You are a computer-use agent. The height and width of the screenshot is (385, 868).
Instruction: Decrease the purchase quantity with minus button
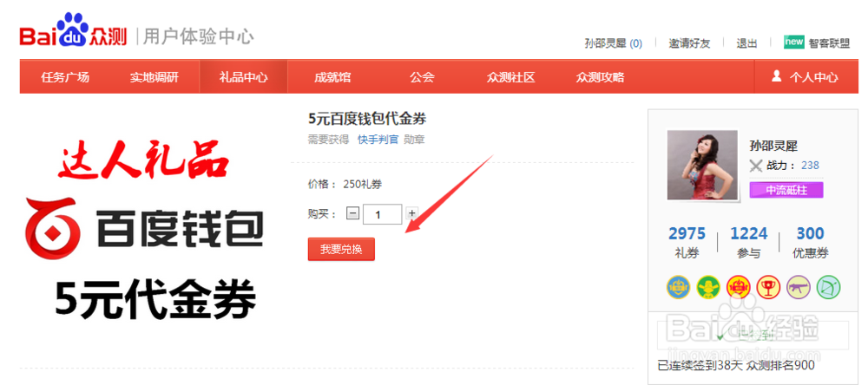coord(352,213)
